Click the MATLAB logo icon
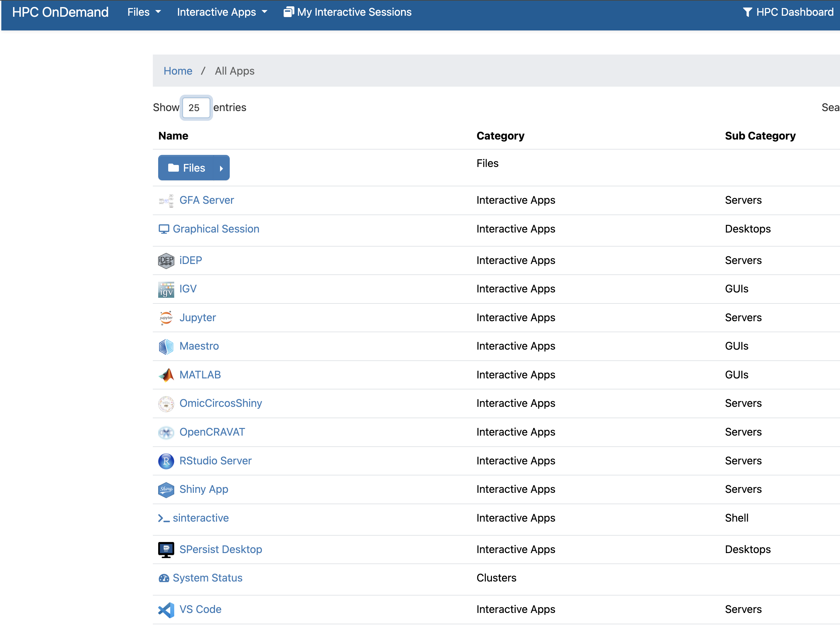Image resolution: width=840 pixels, height=627 pixels. click(x=166, y=375)
